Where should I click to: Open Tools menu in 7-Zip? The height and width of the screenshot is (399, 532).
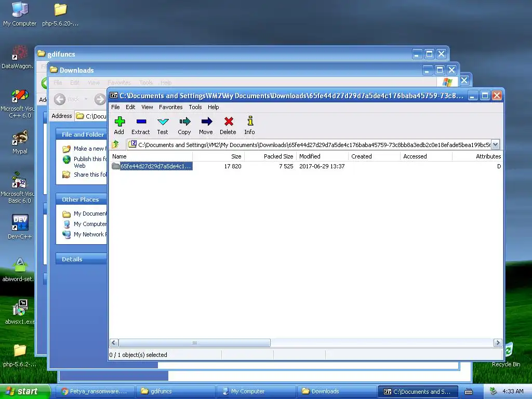coord(195,107)
